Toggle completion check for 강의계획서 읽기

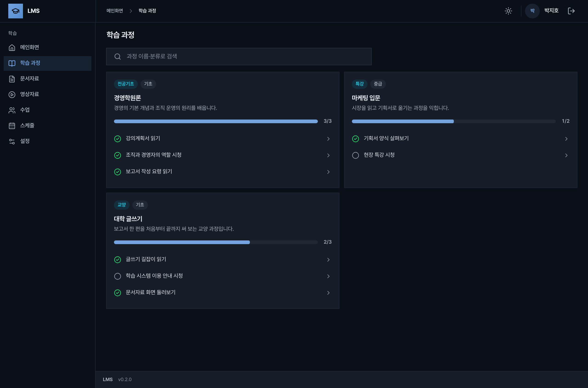[x=117, y=139]
